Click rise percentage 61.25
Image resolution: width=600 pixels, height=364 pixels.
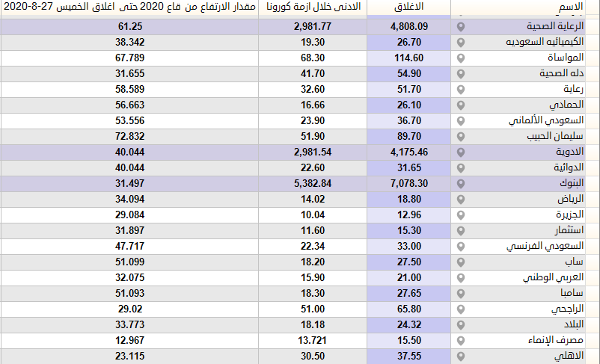click(x=130, y=26)
